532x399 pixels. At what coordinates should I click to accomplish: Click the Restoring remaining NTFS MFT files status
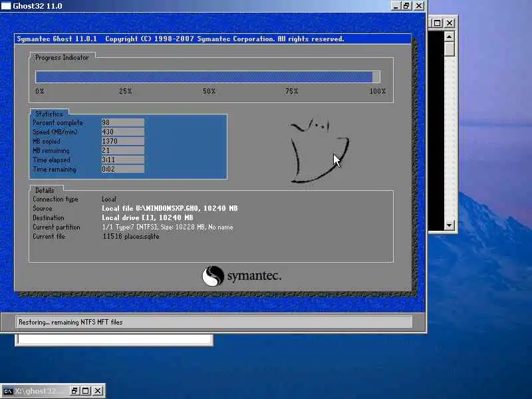click(70, 322)
